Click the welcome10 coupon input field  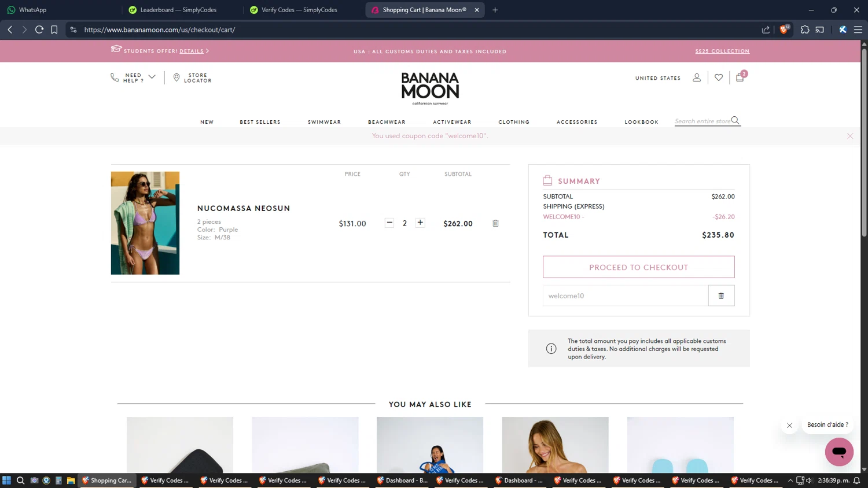click(626, 295)
